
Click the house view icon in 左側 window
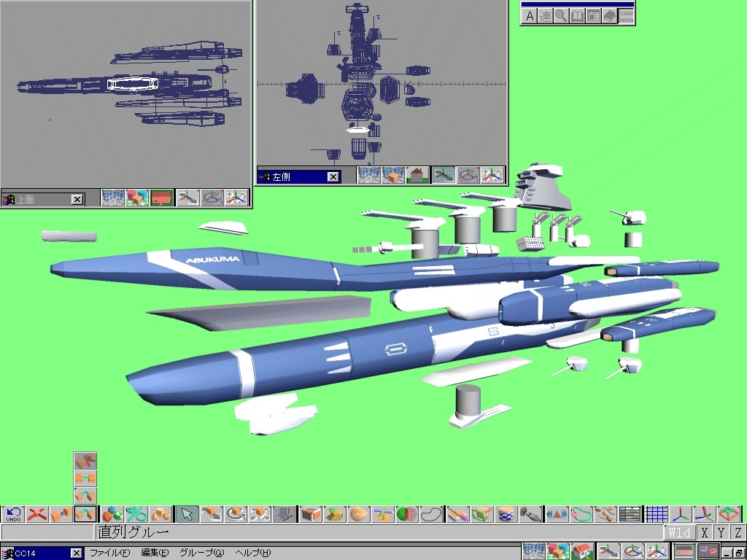(418, 175)
